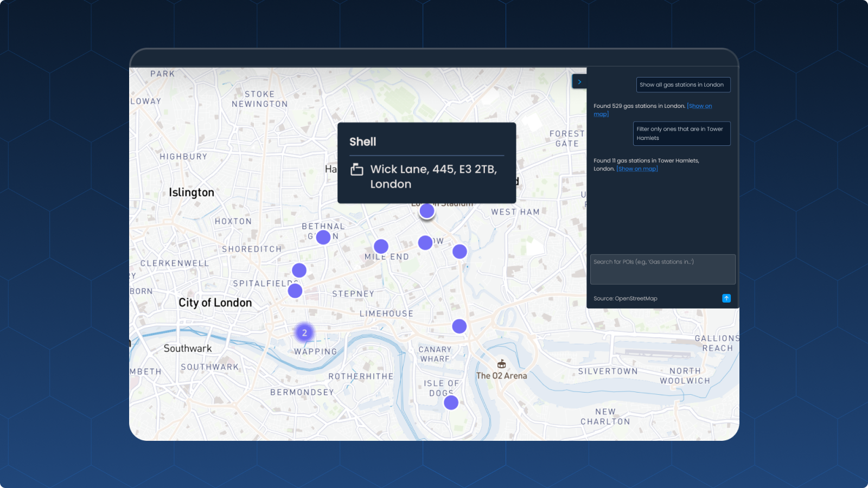This screenshot has height=488, width=868.
Task: Send the query with the blue arrow button
Action: click(x=726, y=298)
